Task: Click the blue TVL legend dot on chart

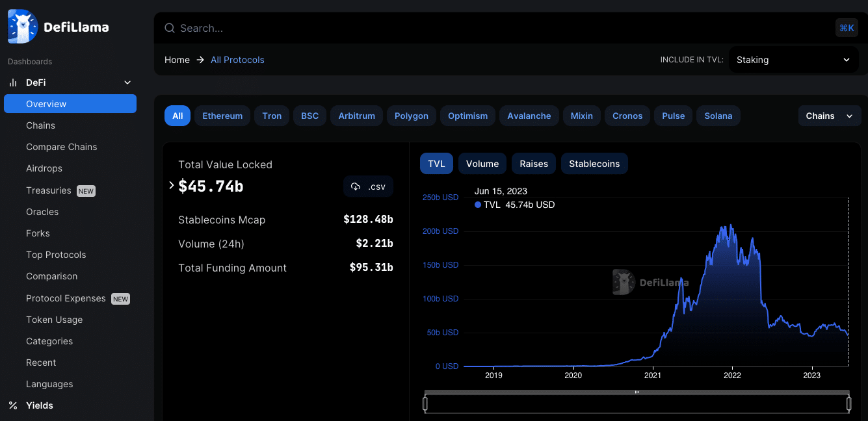Action: 477,205
